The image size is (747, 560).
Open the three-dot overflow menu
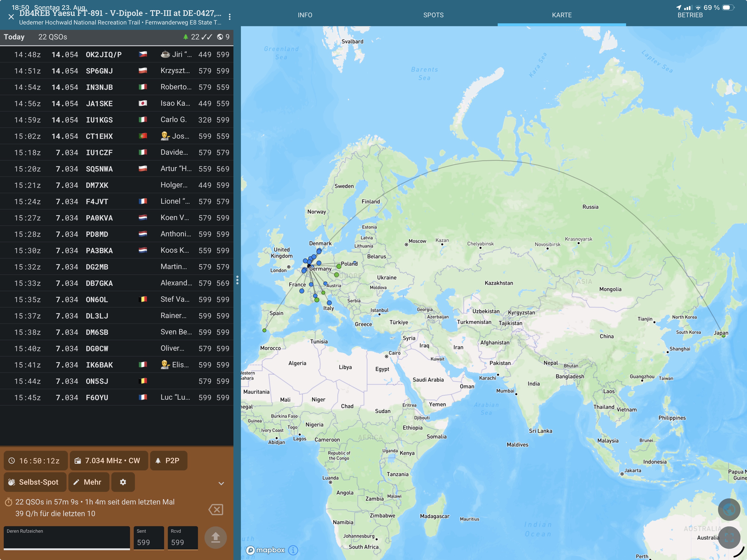230,17
